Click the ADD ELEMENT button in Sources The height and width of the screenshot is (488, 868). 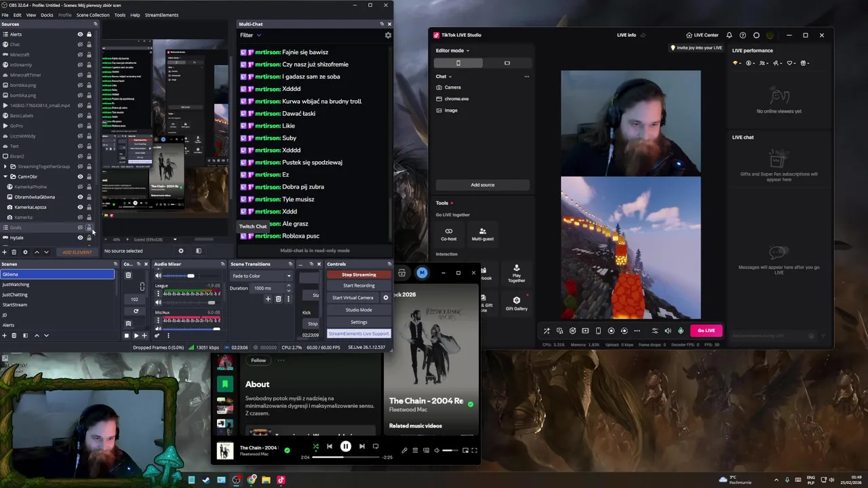point(77,252)
